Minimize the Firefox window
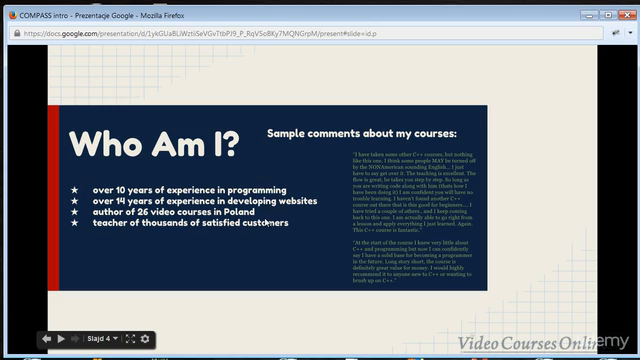The image size is (640, 360). pos(589,15)
